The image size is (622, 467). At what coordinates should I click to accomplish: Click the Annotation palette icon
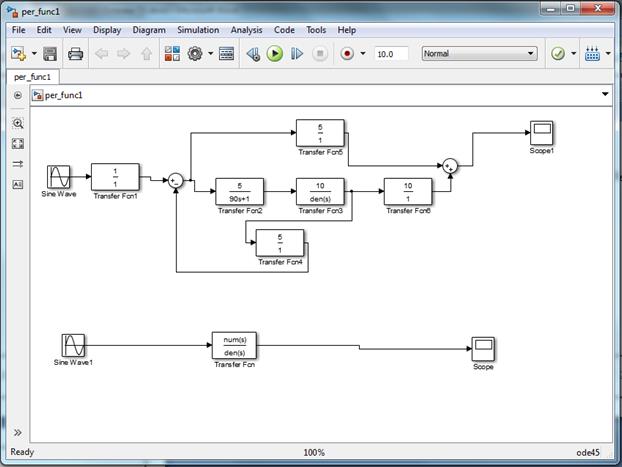point(18,184)
